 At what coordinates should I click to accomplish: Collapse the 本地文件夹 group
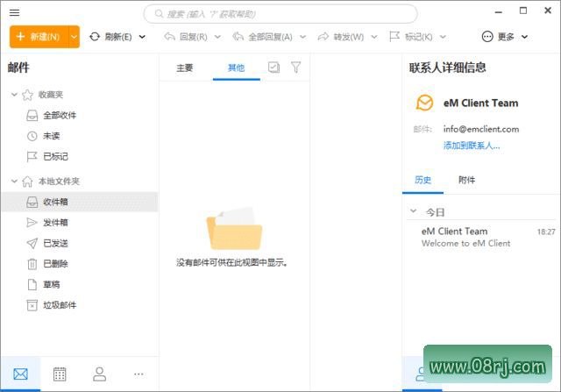tap(14, 182)
